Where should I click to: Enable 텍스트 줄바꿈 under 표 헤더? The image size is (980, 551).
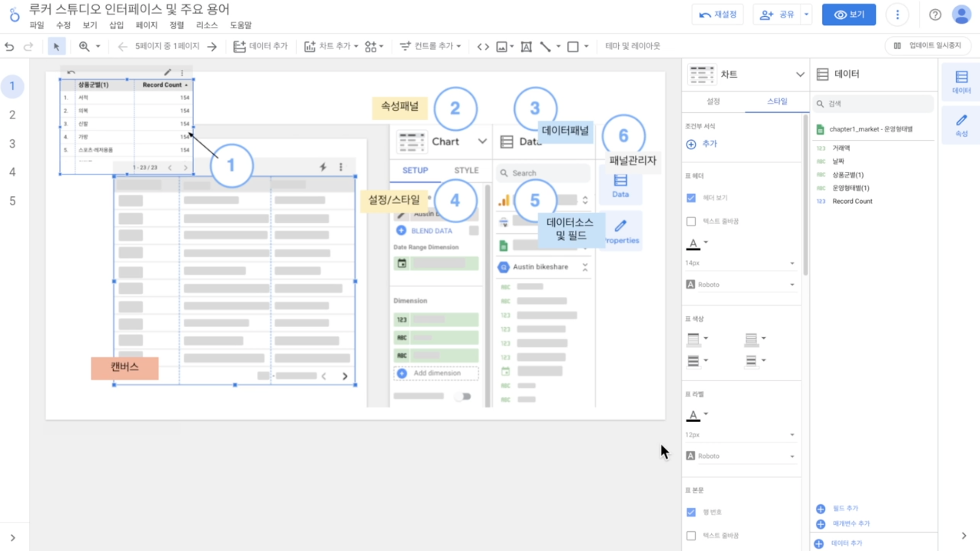(691, 221)
